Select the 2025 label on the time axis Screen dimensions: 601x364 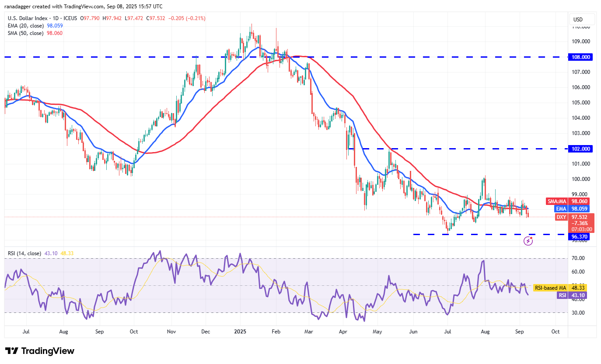(x=239, y=332)
